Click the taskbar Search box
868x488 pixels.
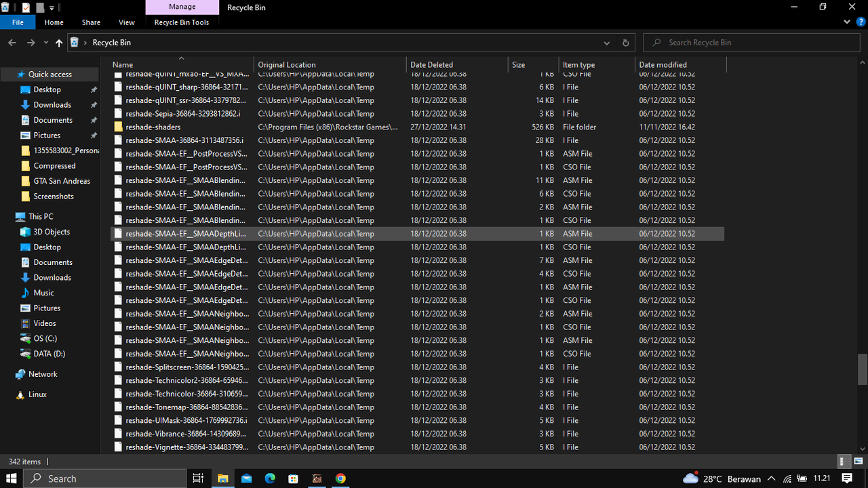pyautogui.click(x=105, y=479)
